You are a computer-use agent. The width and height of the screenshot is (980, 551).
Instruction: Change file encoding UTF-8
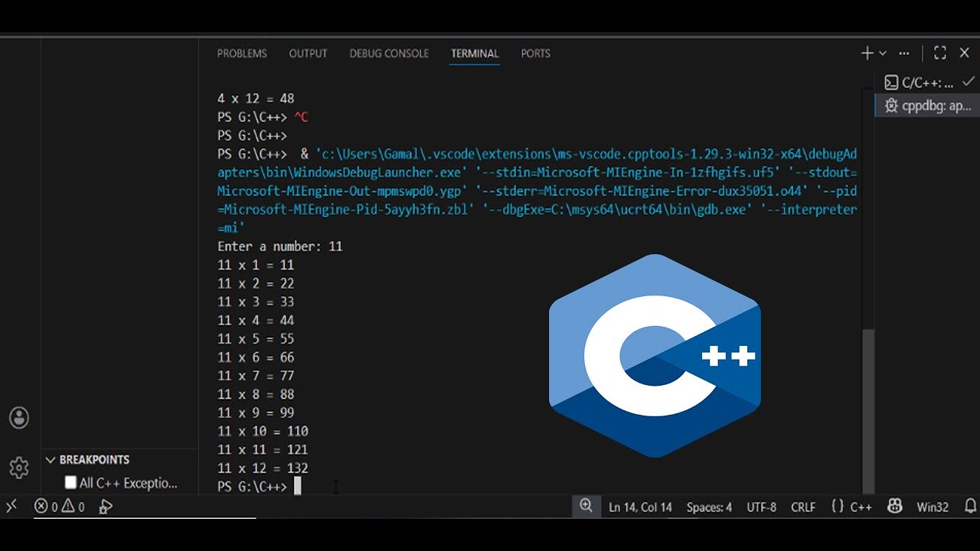pyautogui.click(x=762, y=507)
